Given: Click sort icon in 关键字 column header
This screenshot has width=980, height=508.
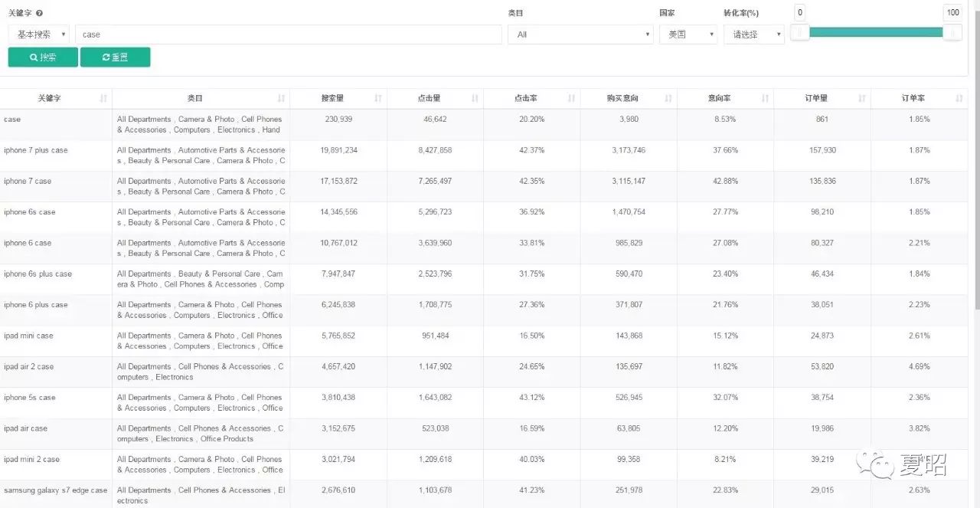Looking at the screenshot, I should 103,98.
